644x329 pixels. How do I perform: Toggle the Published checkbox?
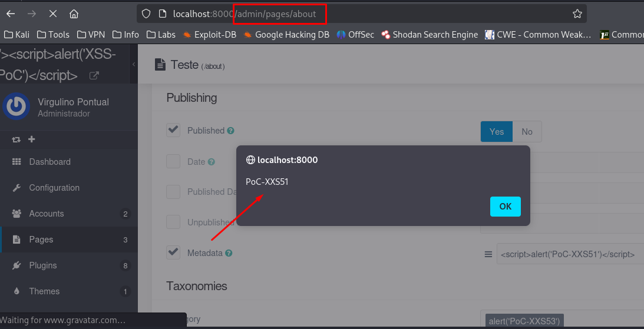tap(173, 130)
